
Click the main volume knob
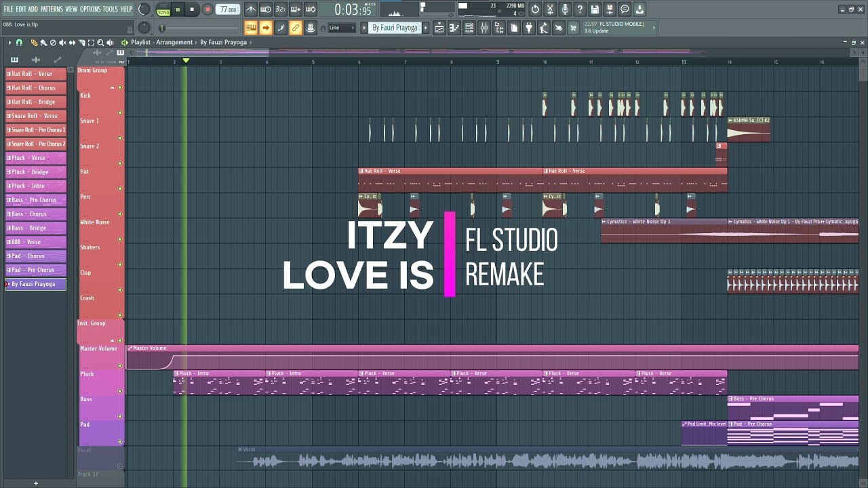[144, 9]
